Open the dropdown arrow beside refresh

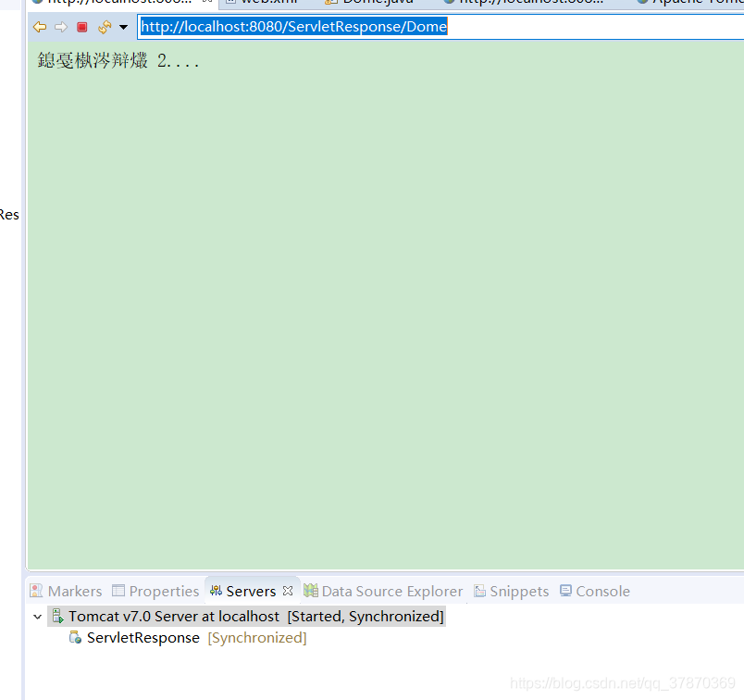(123, 27)
